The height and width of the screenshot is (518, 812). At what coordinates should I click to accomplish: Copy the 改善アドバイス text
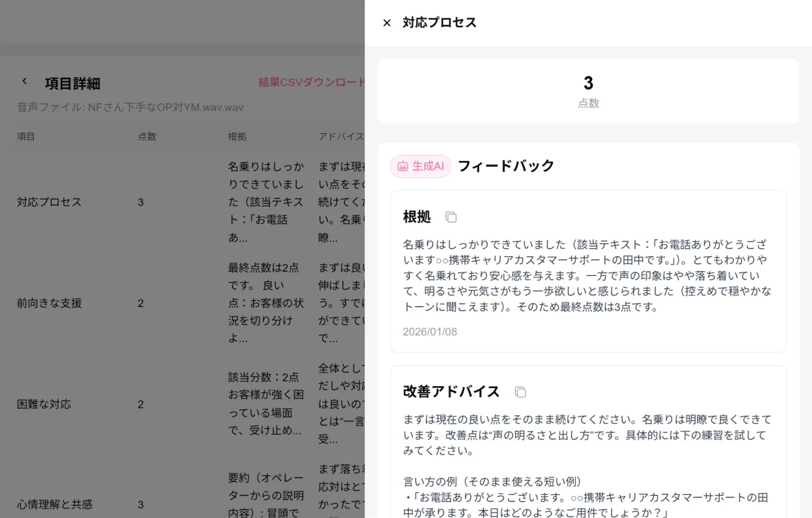click(x=520, y=392)
